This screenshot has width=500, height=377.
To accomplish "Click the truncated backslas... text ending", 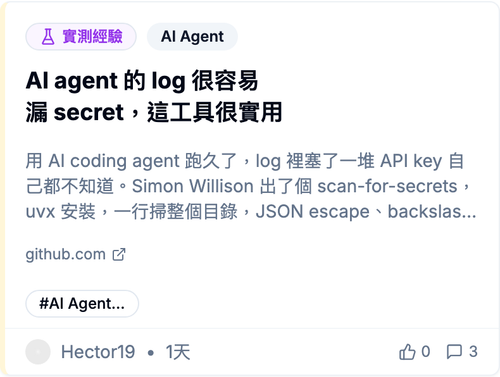I will coord(432,212).
